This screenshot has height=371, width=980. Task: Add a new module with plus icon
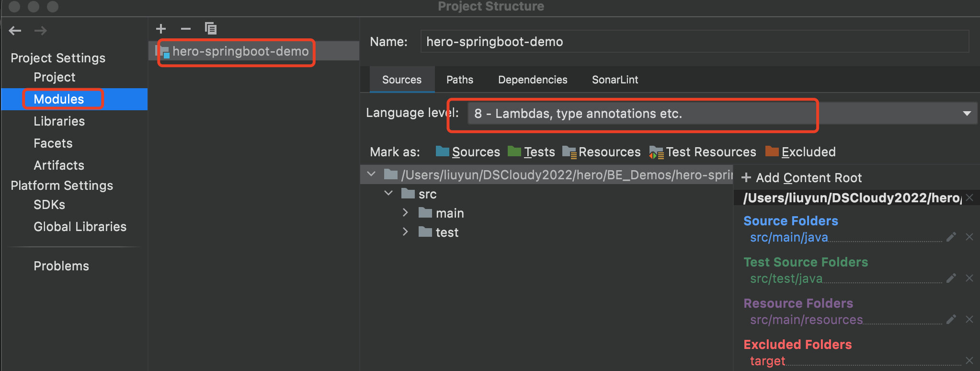click(x=161, y=29)
